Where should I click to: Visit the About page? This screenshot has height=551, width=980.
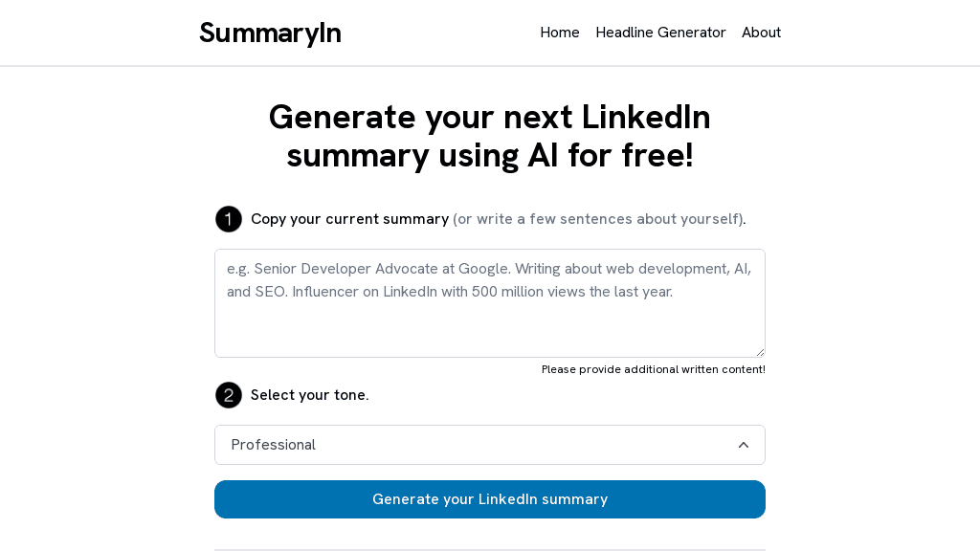pyautogui.click(x=761, y=33)
